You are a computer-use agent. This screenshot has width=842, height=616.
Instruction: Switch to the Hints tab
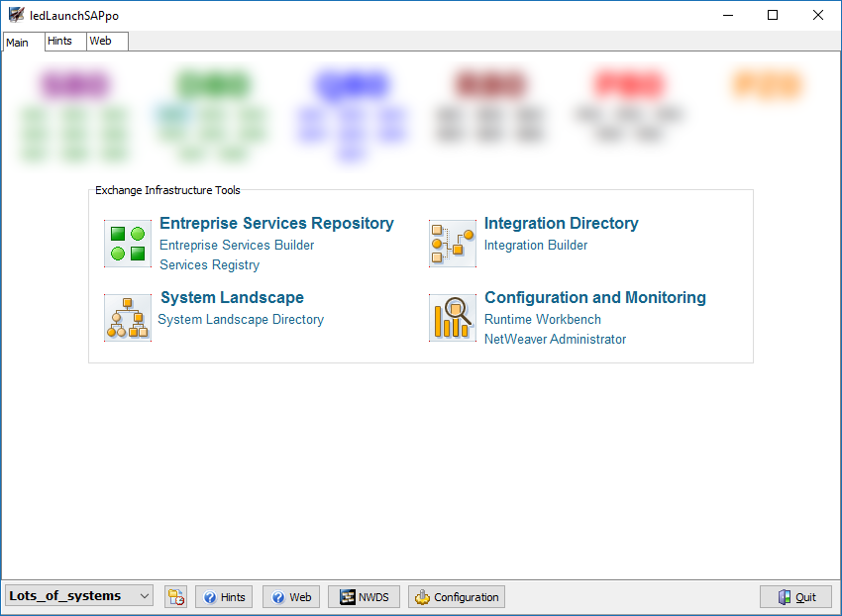tap(65, 42)
